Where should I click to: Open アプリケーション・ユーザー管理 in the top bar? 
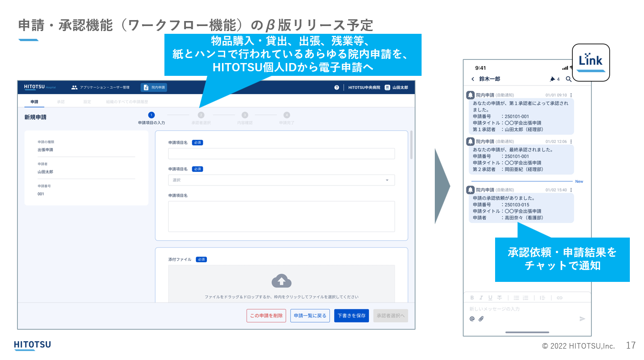tap(100, 87)
